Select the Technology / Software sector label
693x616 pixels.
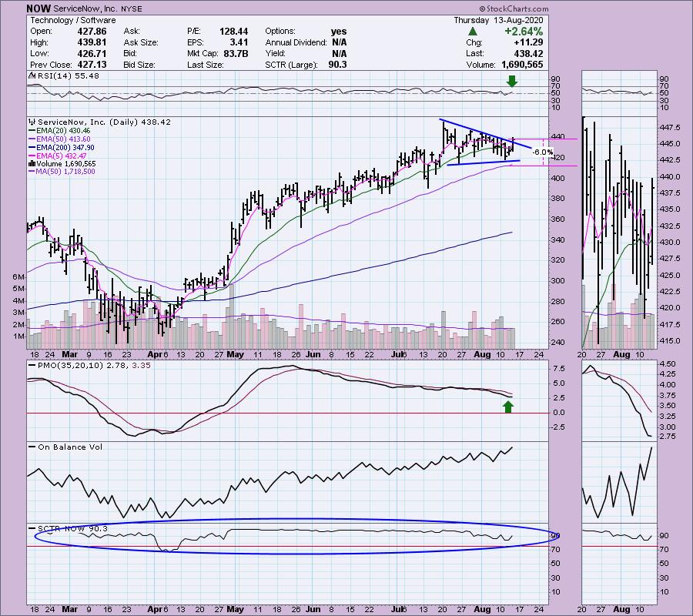click(73, 20)
